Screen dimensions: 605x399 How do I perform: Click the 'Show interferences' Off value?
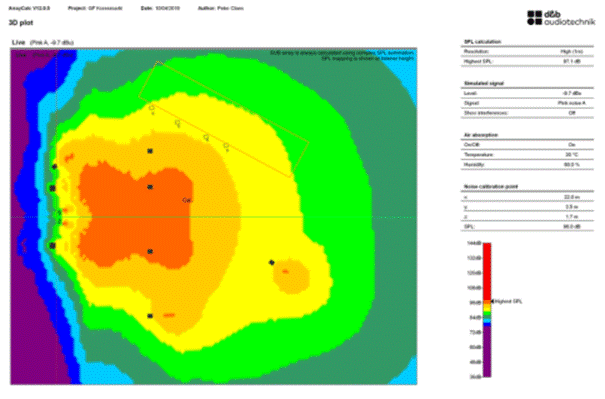tap(572, 113)
